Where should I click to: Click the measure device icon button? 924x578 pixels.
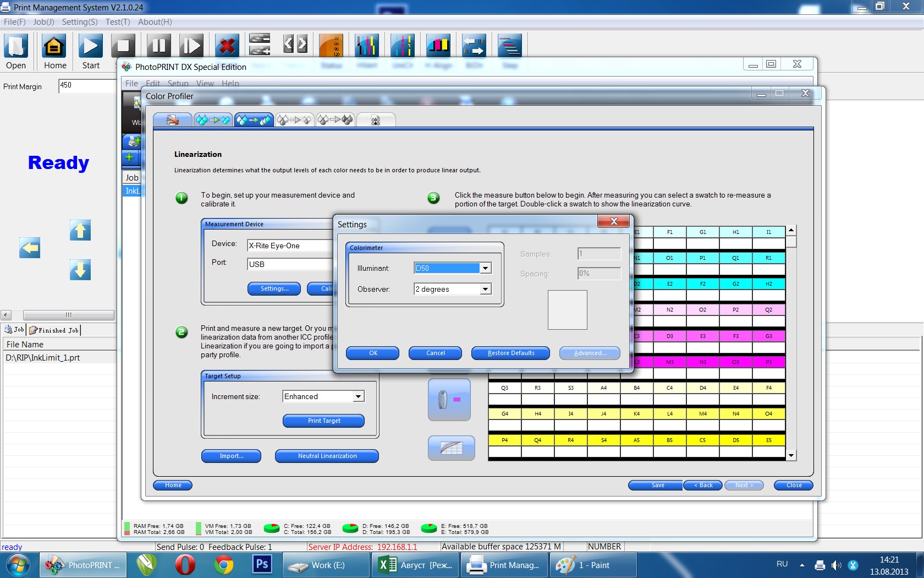click(449, 400)
